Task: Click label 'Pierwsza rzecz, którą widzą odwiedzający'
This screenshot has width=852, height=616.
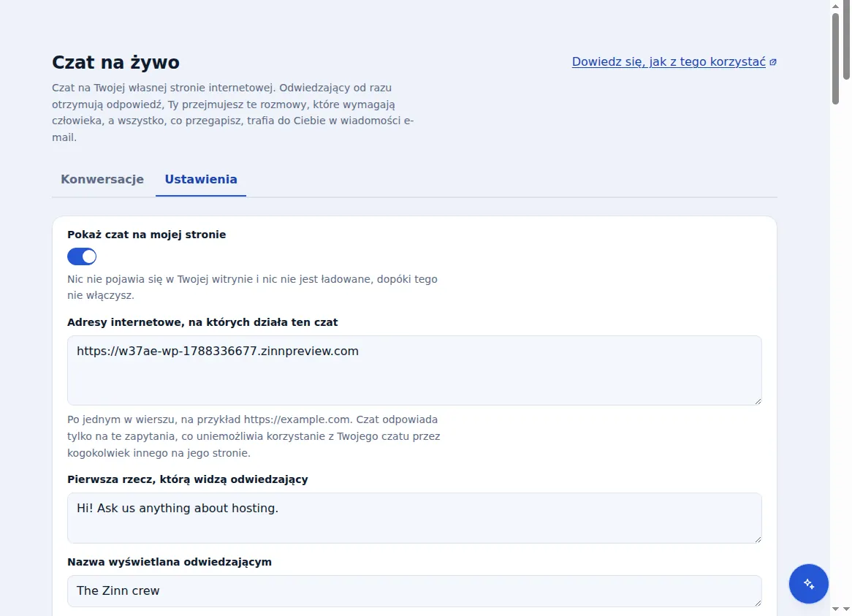Action: click(188, 479)
